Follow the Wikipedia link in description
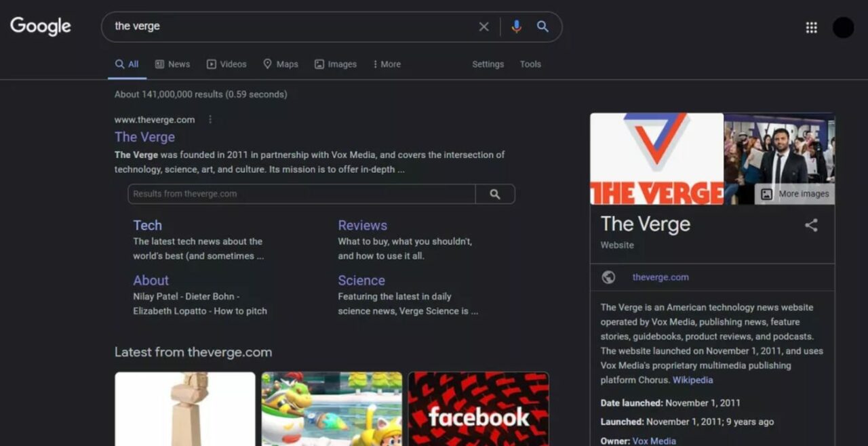The height and width of the screenshot is (446, 868). 692,380
